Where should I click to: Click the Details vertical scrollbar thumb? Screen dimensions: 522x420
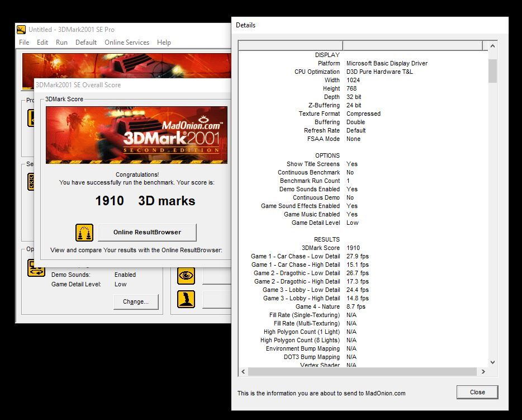[493, 71]
